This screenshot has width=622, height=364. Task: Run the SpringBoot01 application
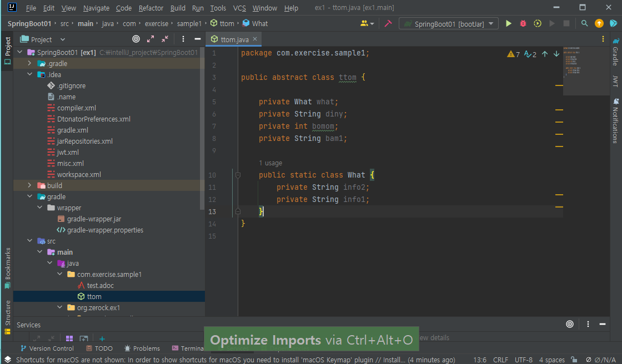(508, 23)
